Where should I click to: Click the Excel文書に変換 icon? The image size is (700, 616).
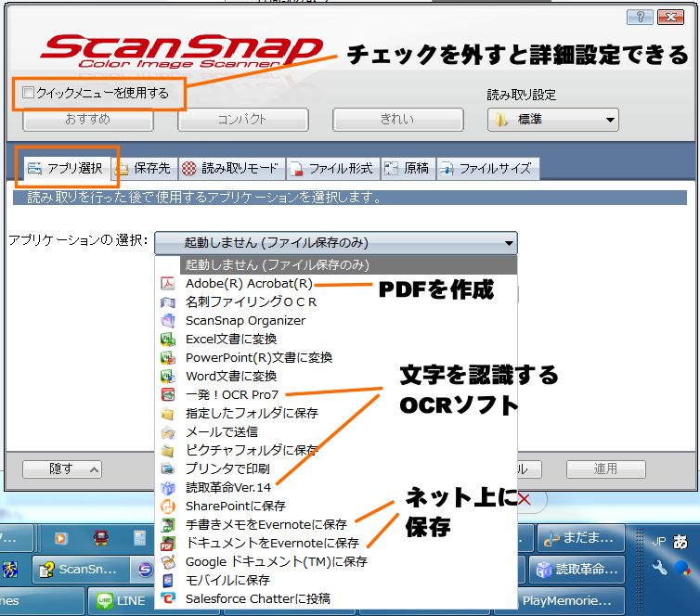(168, 340)
